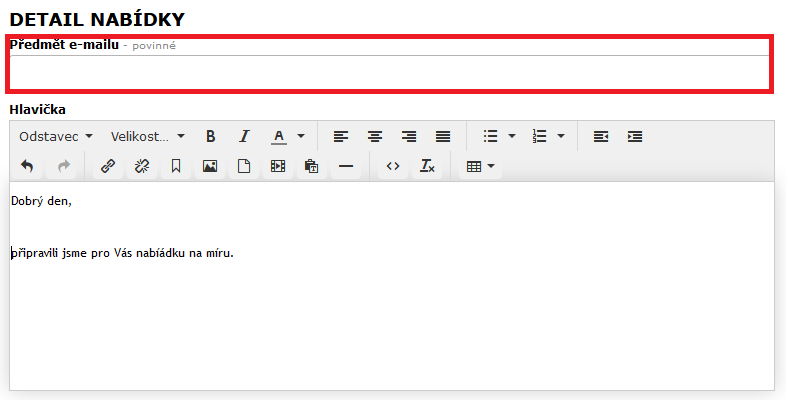This screenshot has width=786, height=400.
Task: Undo the last edit
Action: 27,166
